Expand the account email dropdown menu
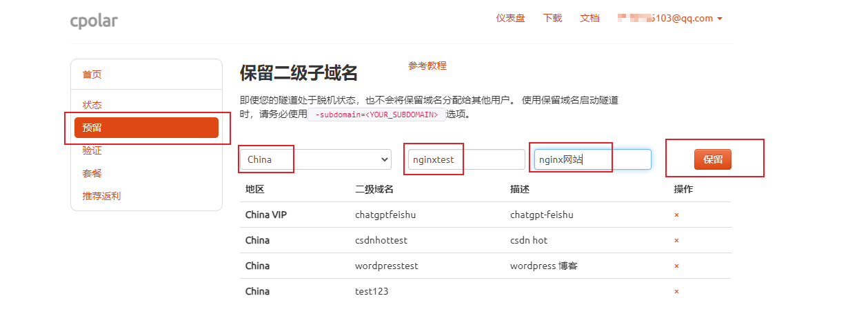 [x=670, y=19]
